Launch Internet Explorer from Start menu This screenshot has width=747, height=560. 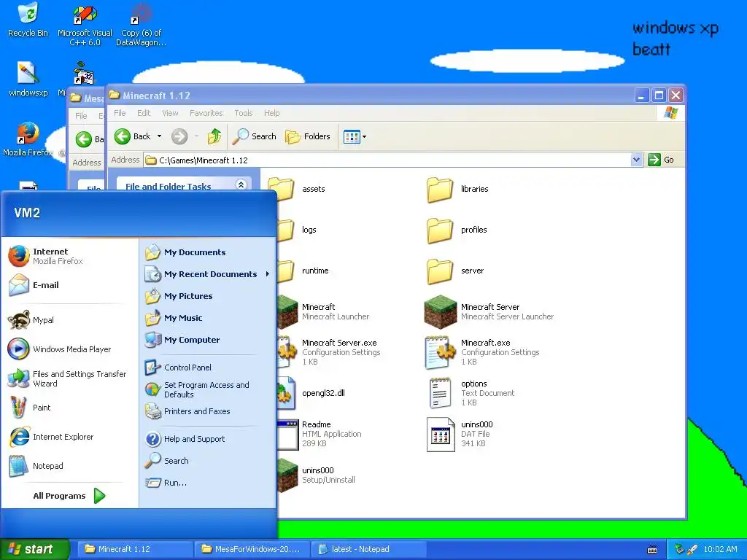point(69,437)
